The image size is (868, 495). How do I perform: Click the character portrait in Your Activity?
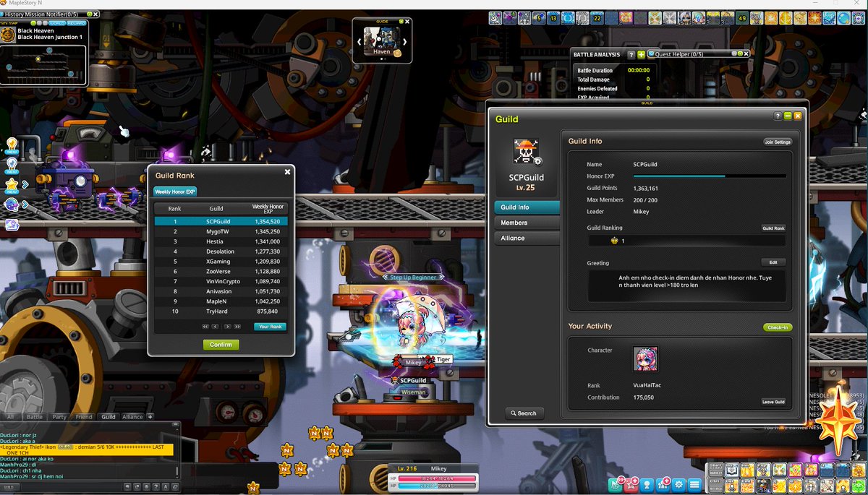tap(645, 359)
